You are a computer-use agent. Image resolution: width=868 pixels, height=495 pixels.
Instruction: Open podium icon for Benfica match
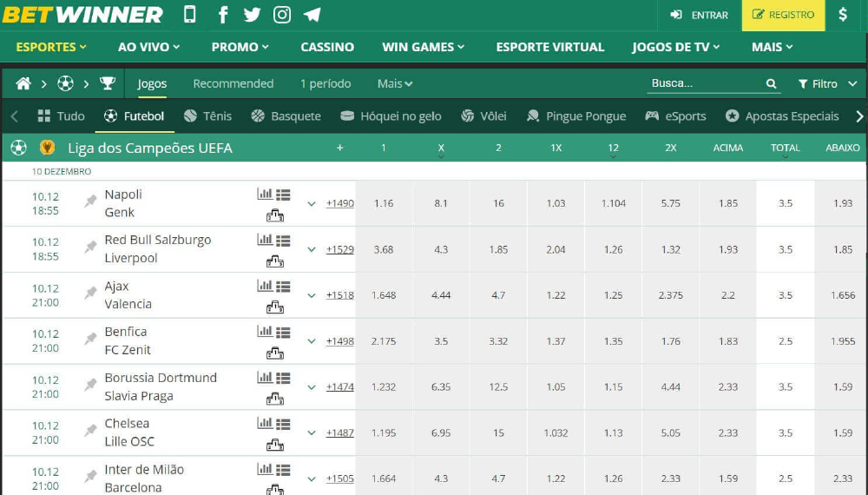(x=274, y=353)
